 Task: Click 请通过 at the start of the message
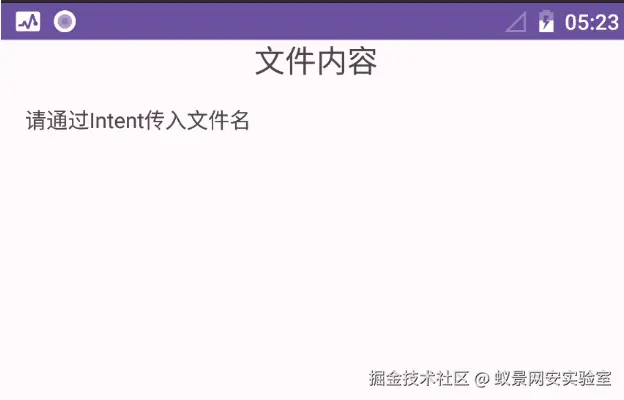[x=58, y=120]
